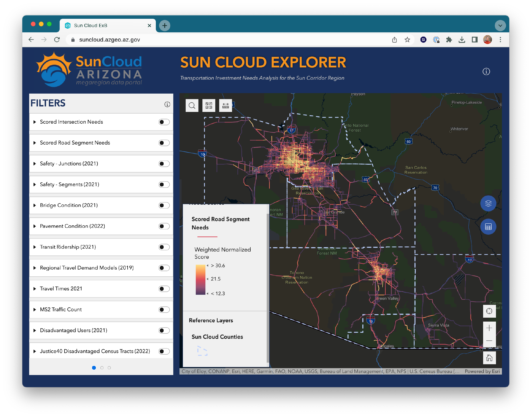Click the Filters panel info icon

click(167, 105)
